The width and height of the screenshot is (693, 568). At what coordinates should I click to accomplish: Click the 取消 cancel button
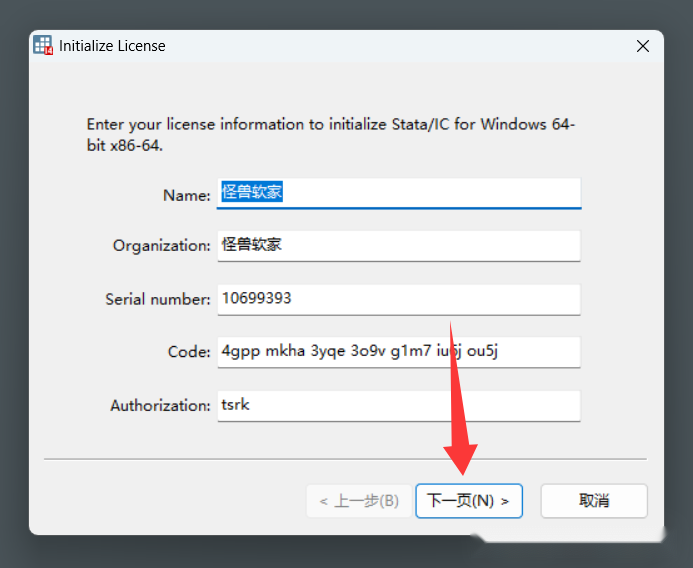click(594, 501)
